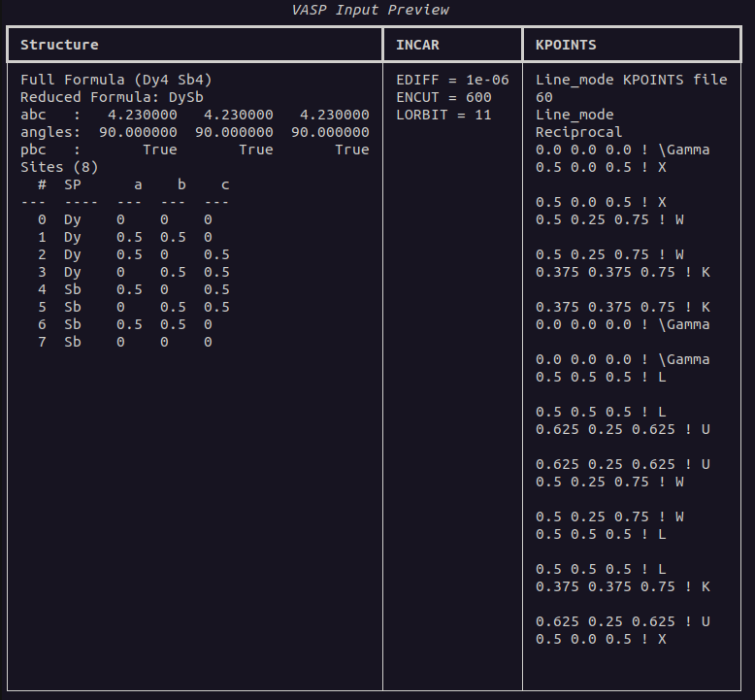Click the 'EDIFF = 1e-06' INCAR line
The width and height of the screenshot is (755, 700).
pyautogui.click(x=452, y=80)
